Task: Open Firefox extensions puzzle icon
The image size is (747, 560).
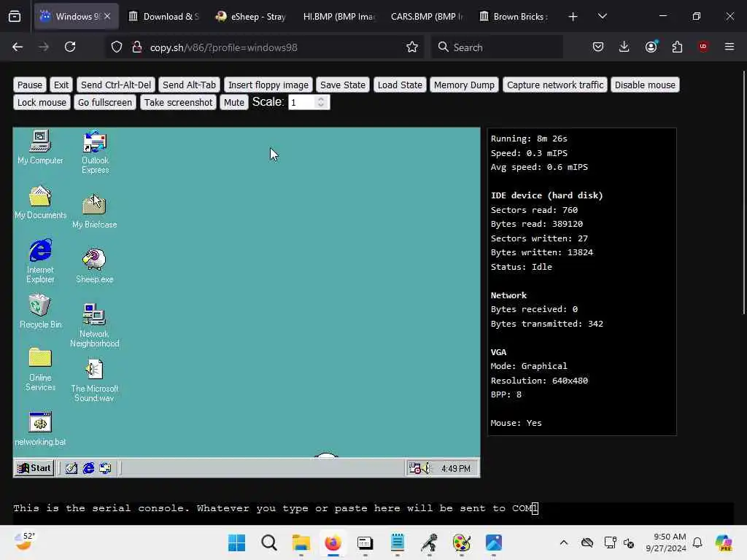Action: pos(677,47)
